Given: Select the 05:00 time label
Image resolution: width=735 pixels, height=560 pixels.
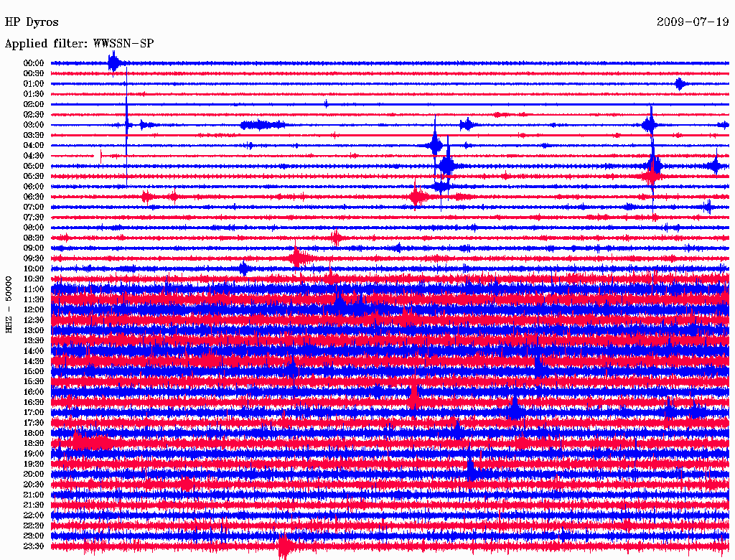Looking at the screenshot, I should pos(33,166).
